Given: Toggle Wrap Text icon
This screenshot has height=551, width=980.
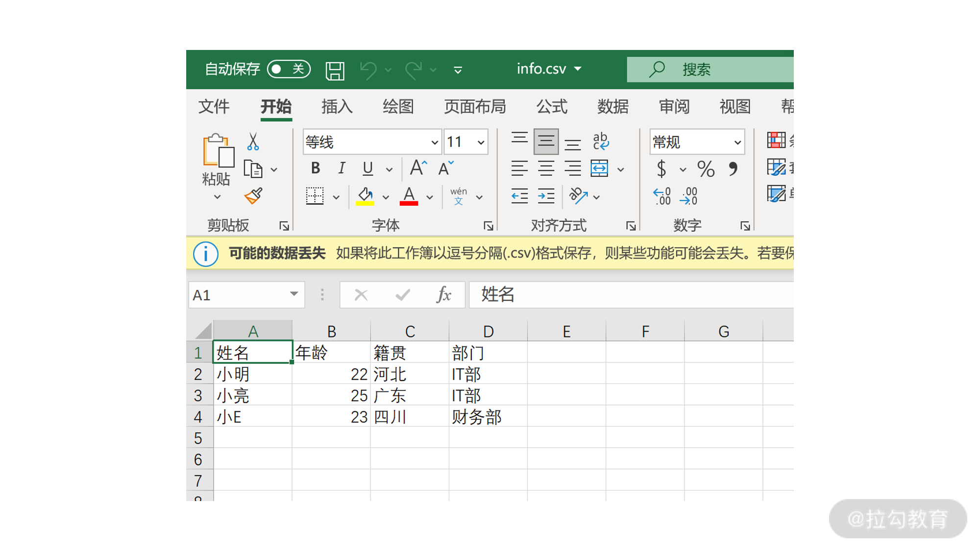Looking at the screenshot, I should [601, 142].
